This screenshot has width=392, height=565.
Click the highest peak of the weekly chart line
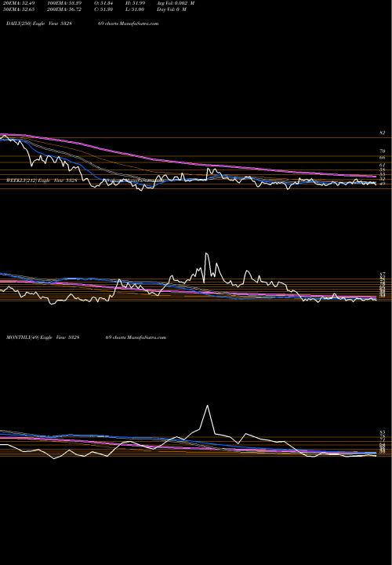(x=206, y=253)
